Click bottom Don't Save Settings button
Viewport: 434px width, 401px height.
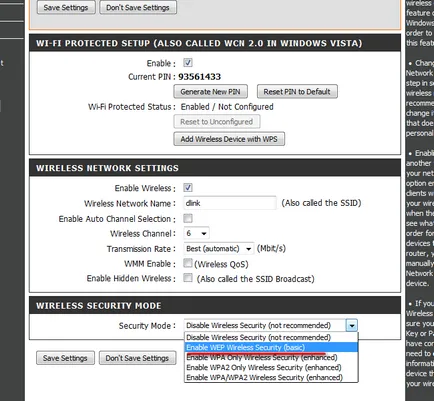click(137, 358)
